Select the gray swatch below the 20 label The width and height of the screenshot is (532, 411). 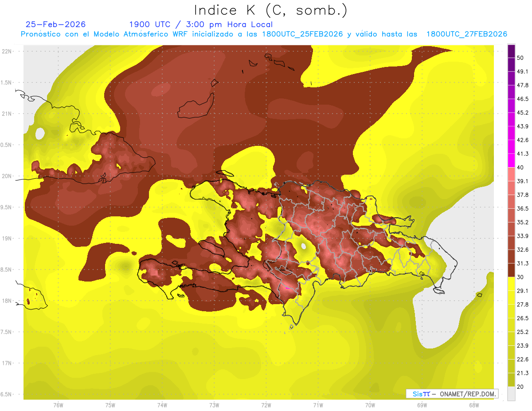[x=511, y=394]
